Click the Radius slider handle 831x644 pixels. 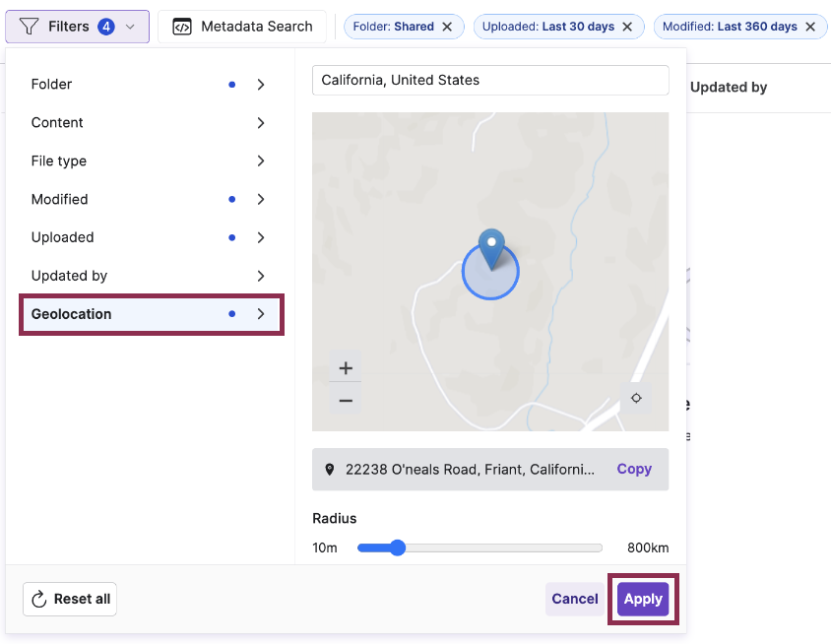pos(397,547)
